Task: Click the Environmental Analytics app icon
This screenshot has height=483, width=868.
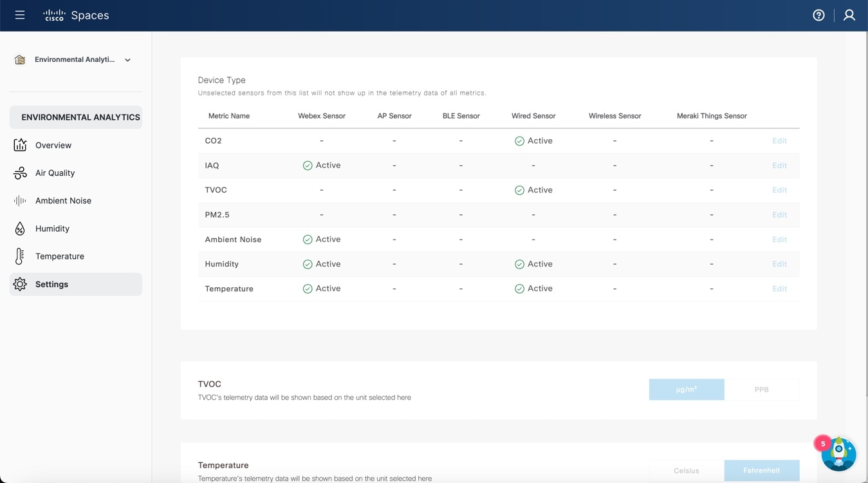Action: click(20, 60)
